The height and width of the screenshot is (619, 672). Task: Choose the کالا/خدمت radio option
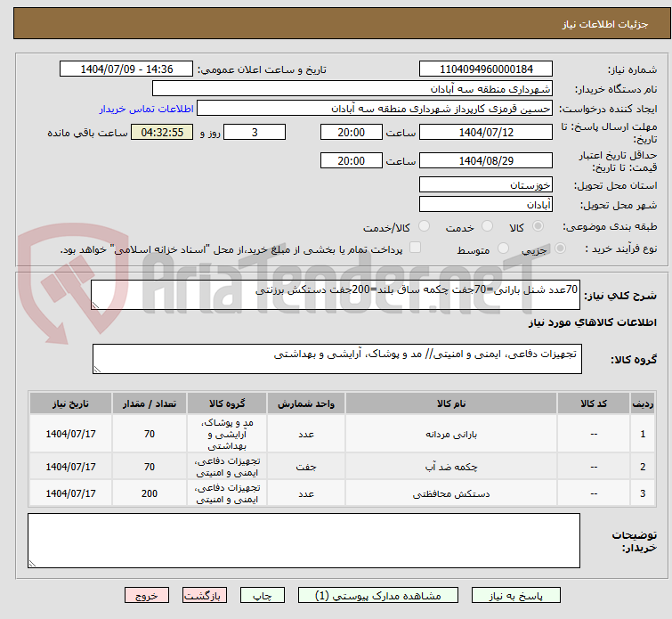(424, 227)
